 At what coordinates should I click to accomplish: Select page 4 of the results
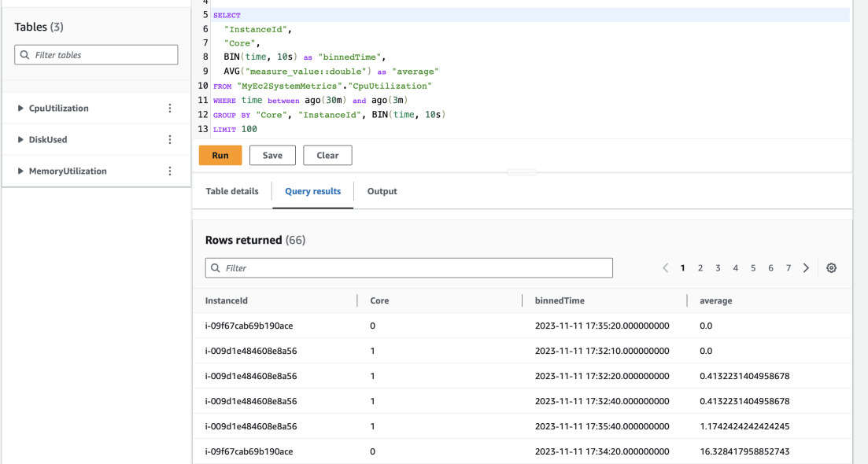tap(735, 267)
